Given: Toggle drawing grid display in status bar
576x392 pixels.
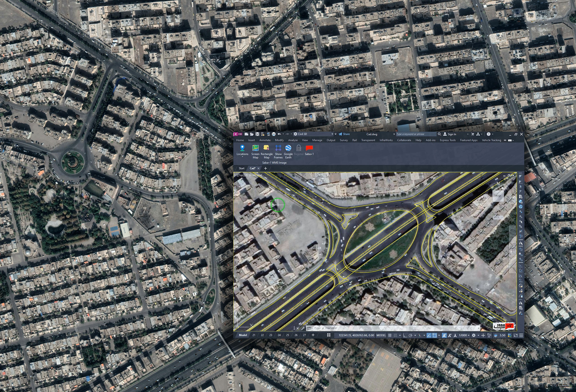Looking at the screenshot, I should (390, 335).
